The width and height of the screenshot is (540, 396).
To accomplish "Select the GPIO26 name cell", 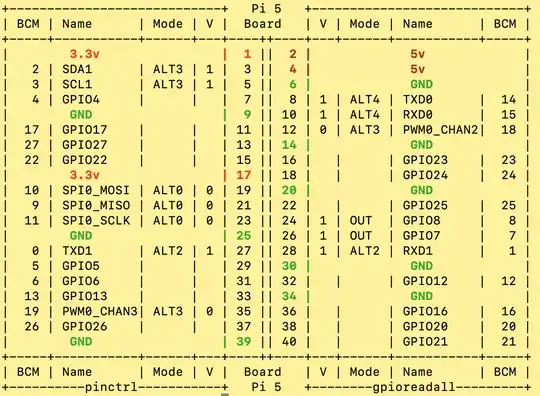I will (85, 327).
